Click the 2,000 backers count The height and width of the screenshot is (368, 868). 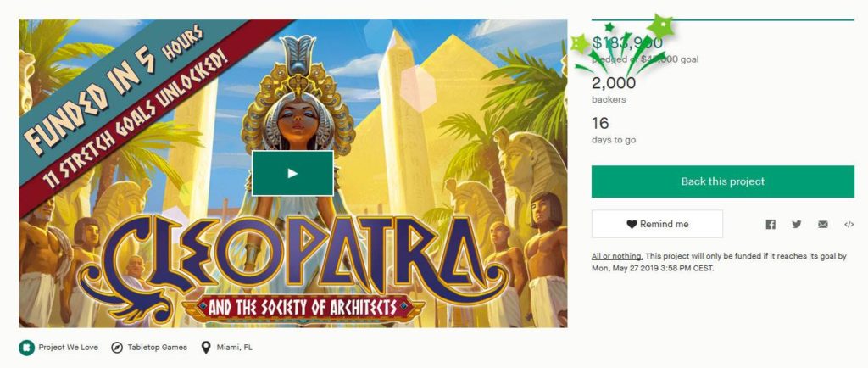614,83
